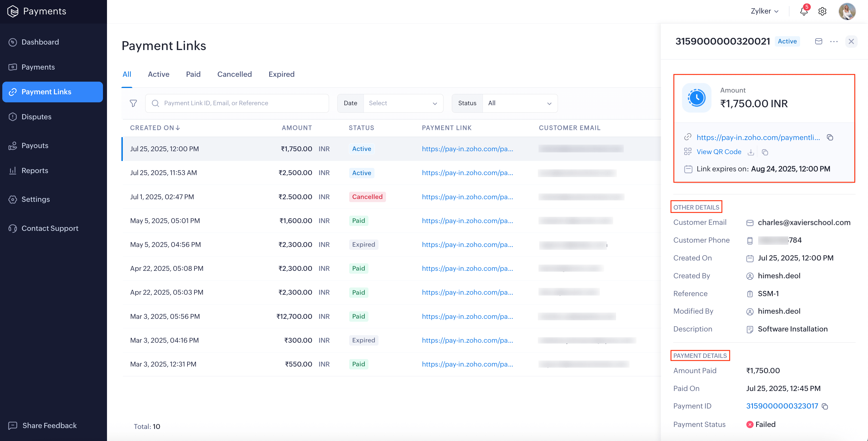Open the Zylker organization dropdown
The height and width of the screenshot is (441, 868).
tap(764, 11)
